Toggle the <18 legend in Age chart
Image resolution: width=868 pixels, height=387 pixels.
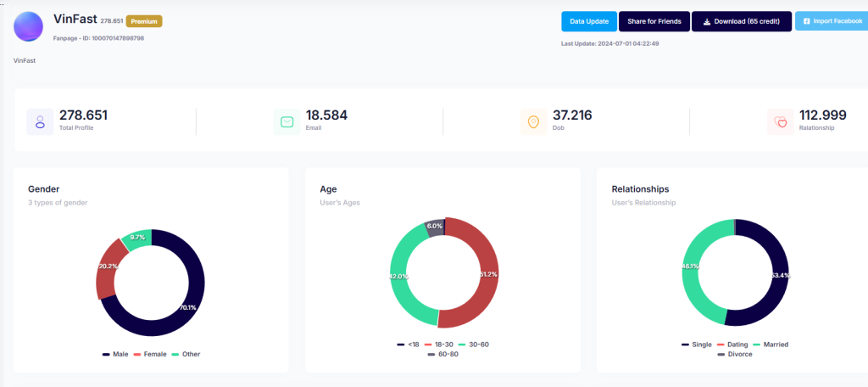click(408, 345)
